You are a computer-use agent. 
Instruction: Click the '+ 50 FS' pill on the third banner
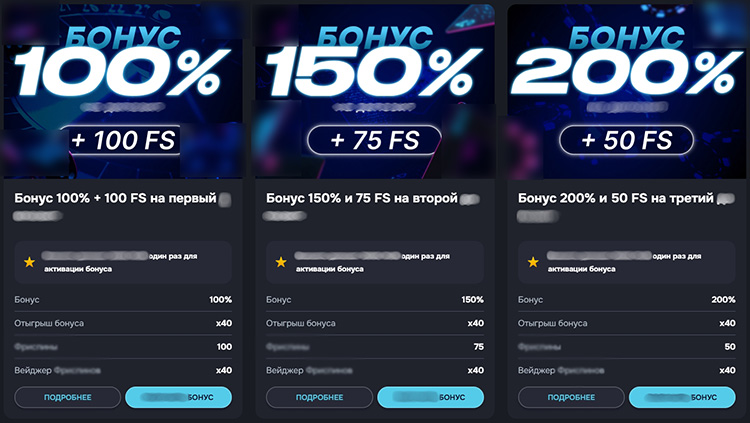[x=627, y=140]
